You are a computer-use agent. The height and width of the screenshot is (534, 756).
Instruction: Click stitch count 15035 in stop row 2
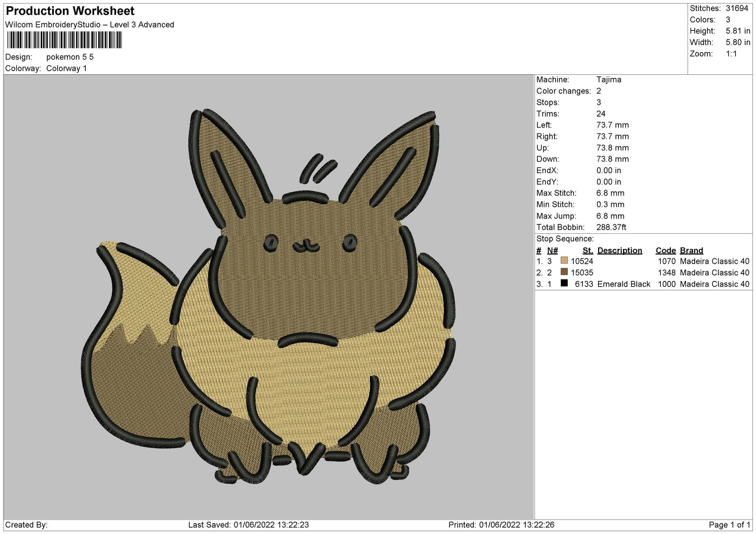pos(582,273)
